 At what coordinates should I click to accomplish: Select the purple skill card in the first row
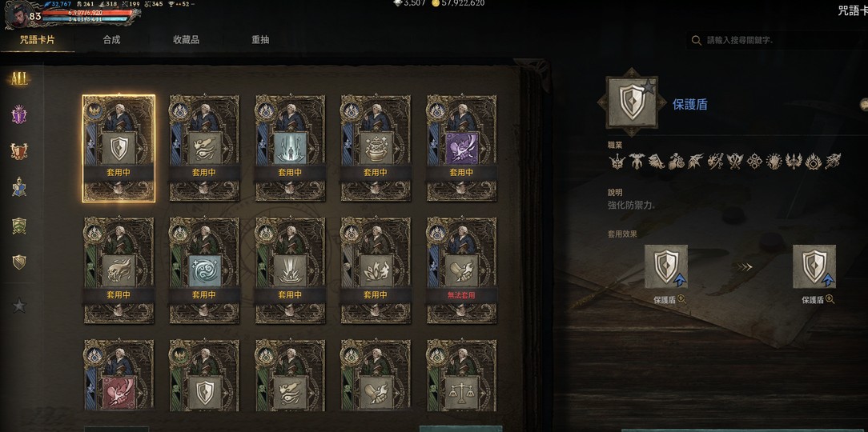[462, 148]
